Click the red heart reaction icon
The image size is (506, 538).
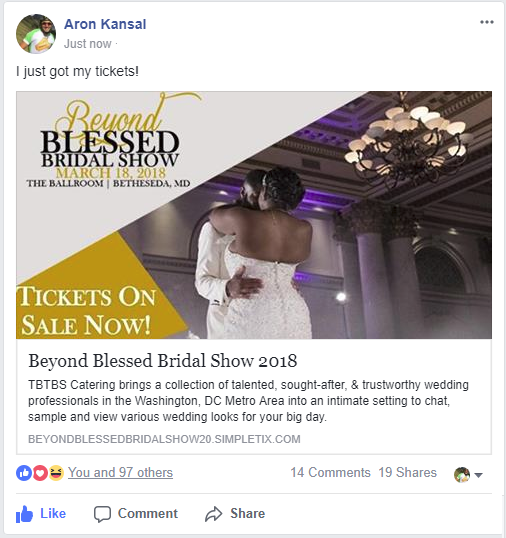(x=40, y=473)
